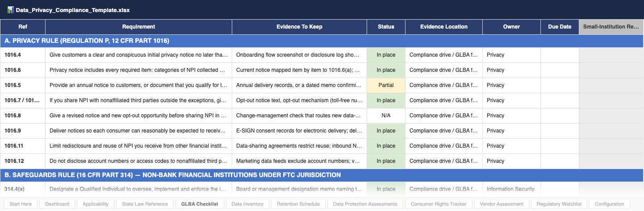644x211 pixels.
Task: Click the Due Date cell for 1016.6
Action: click(560, 70)
